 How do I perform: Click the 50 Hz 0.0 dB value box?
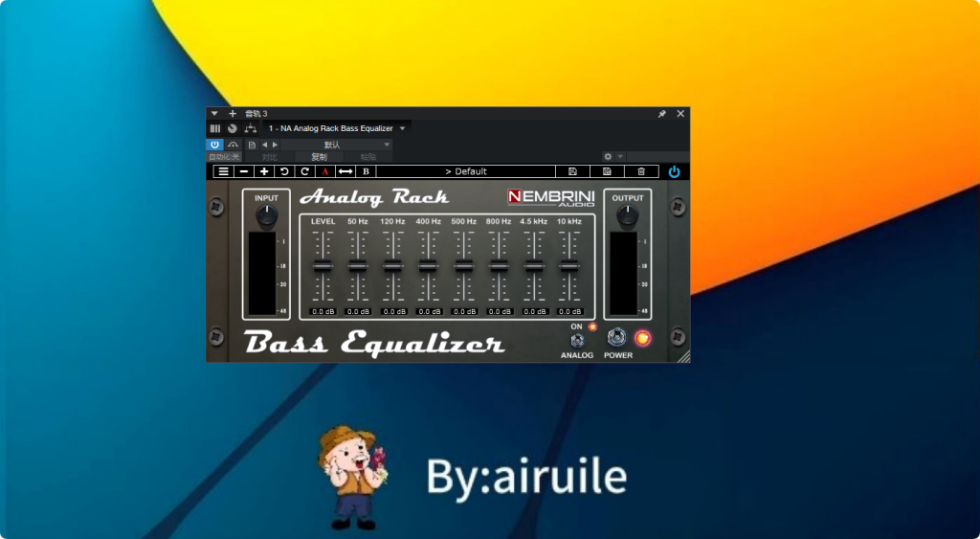359,311
